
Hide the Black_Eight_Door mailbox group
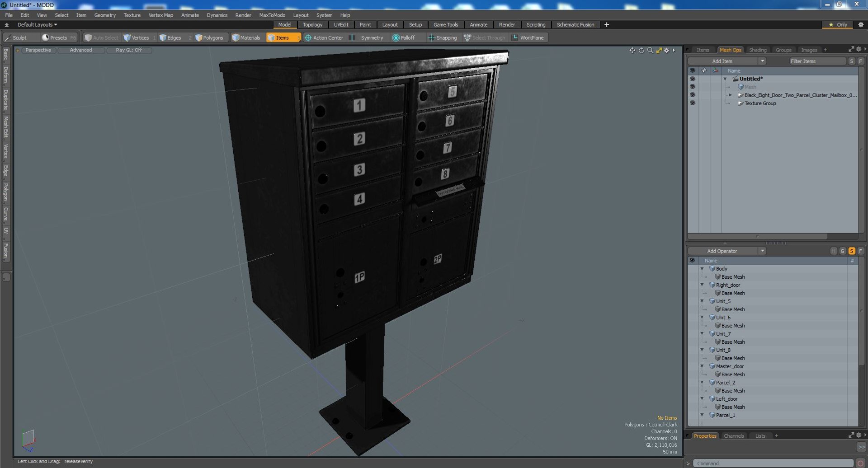point(692,95)
